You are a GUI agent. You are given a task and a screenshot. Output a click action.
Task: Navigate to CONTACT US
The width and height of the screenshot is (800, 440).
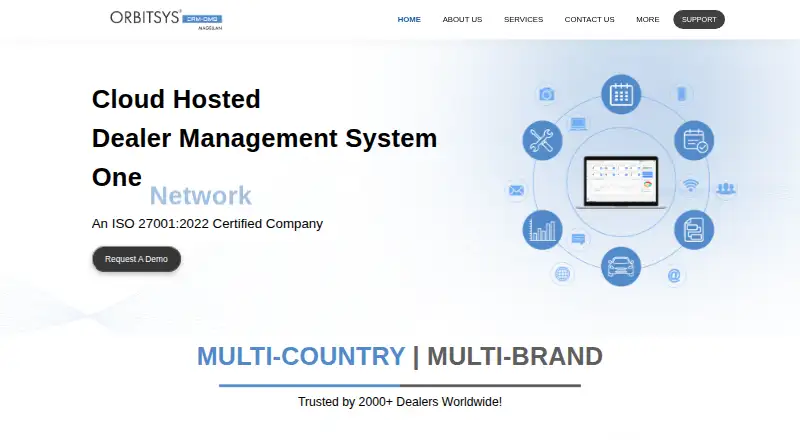pos(589,19)
